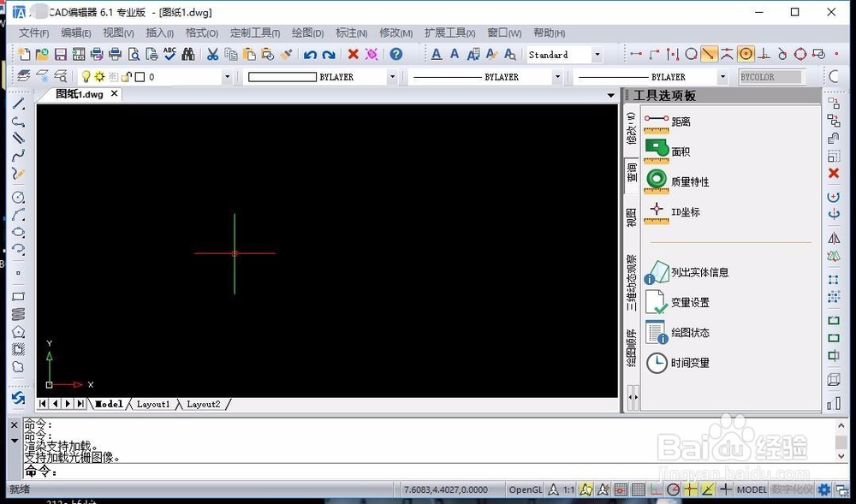Open the 绘图(D) menu
The image size is (856, 504).
click(308, 33)
